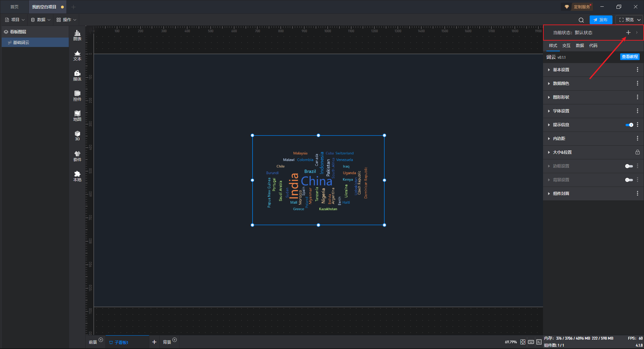Viewport: 644px width, 349px height.
Task: Select the 基础词云 layer item
Action: coord(21,43)
